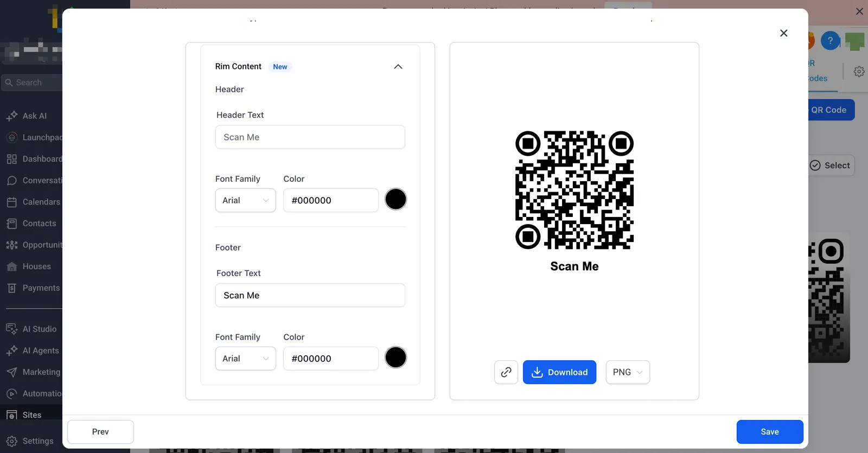868x453 pixels.
Task: Click the background Select button
Action: click(x=831, y=165)
